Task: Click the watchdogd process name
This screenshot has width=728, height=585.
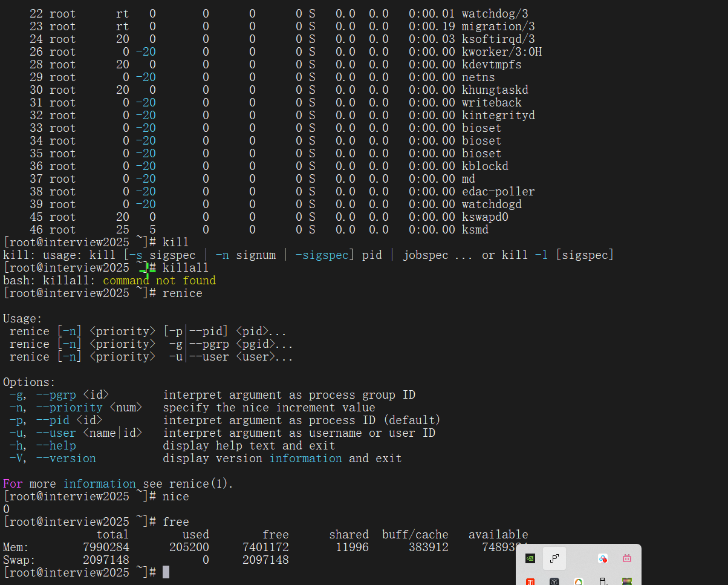Action: click(x=492, y=204)
